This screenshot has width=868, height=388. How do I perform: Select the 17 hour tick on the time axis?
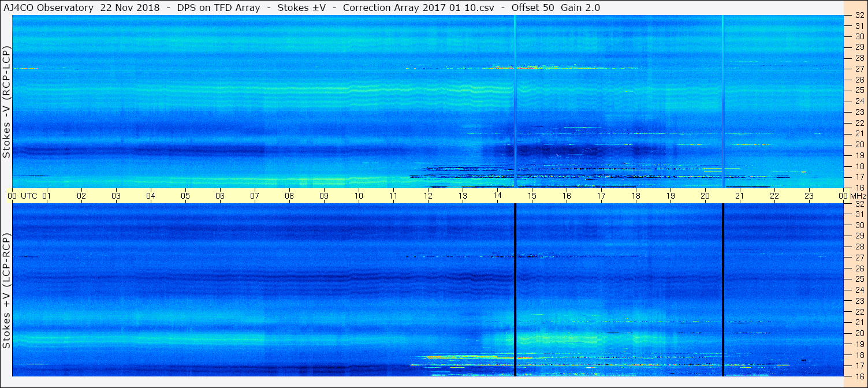(601, 196)
